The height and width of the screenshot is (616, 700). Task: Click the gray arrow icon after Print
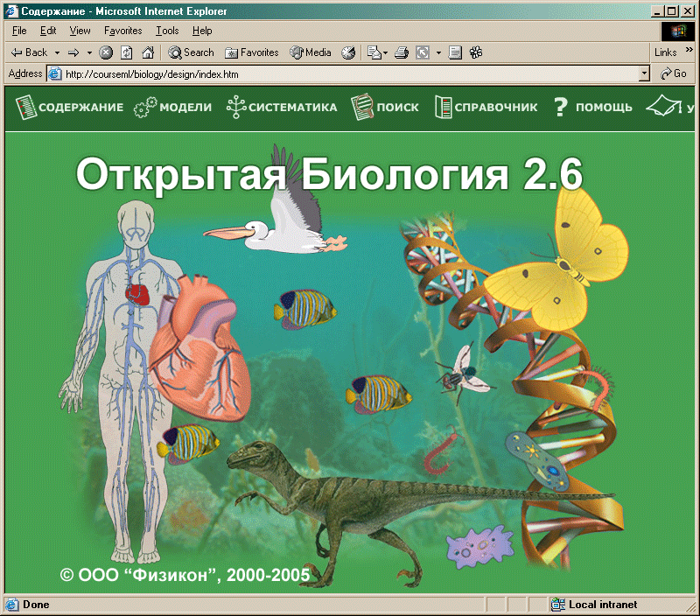pos(423,52)
